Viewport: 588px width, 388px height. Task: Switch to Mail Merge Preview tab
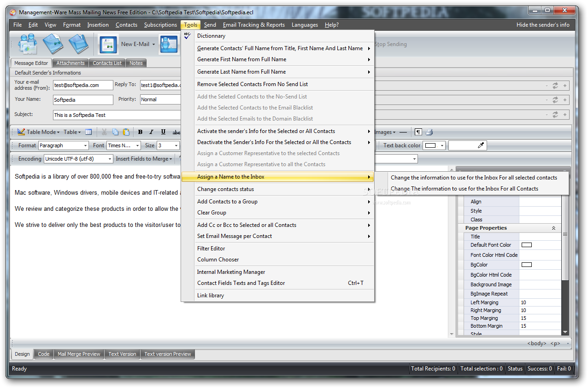pos(79,354)
